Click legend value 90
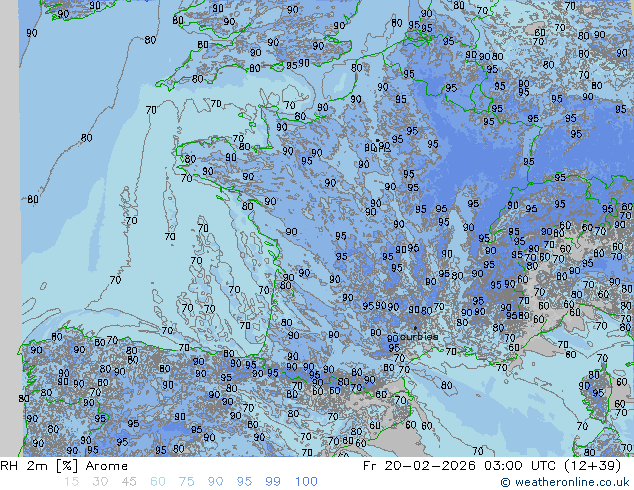The height and width of the screenshot is (490, 634). (x=215, y=482)
